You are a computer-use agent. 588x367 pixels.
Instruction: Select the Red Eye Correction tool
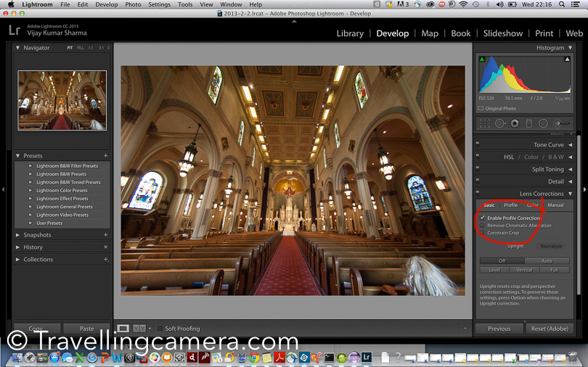(x=515, y=123)
